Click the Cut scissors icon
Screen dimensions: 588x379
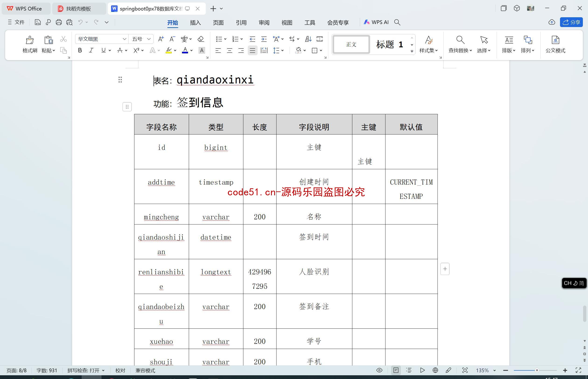tap(63, 39)
